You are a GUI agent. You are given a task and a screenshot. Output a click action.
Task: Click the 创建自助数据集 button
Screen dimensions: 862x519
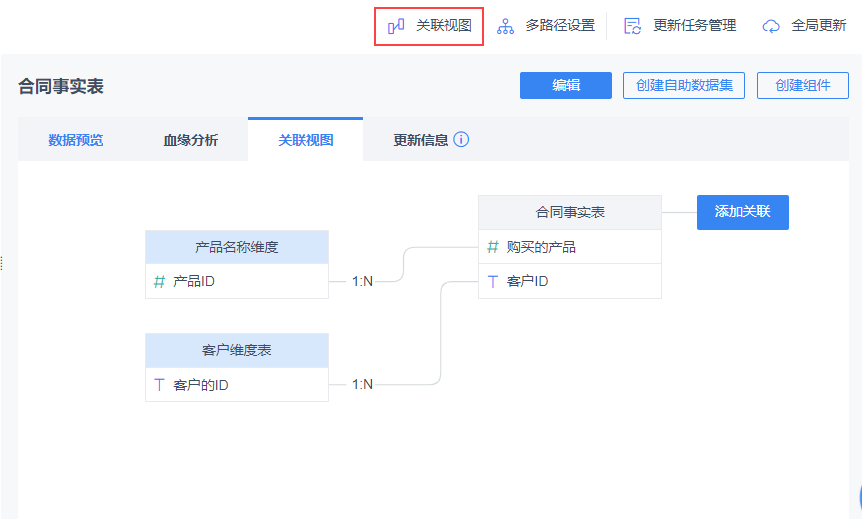click(684, 85)
